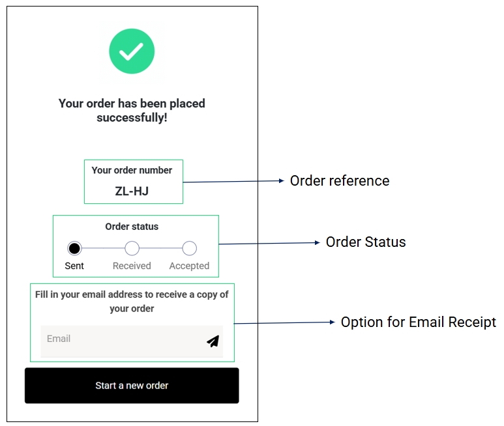Click the "Order reference" annotation label
This screenshot has height=426, width=504.
[340, 181]
